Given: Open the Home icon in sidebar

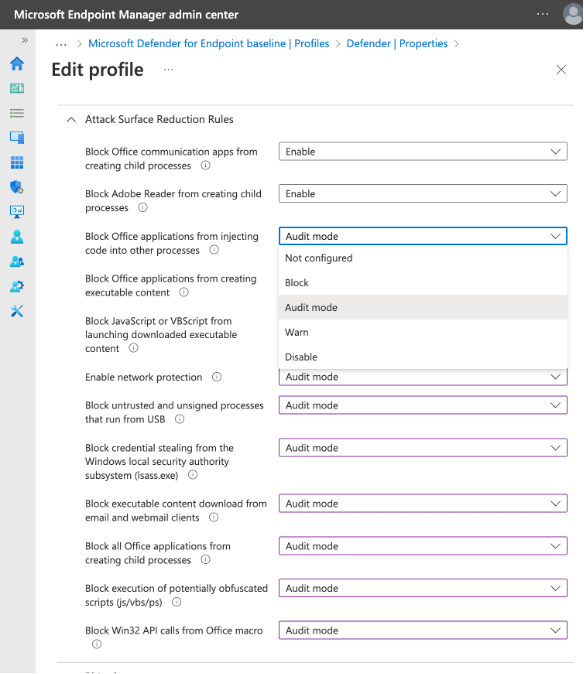Looking at the screenshot, I should tap(17, 64).
